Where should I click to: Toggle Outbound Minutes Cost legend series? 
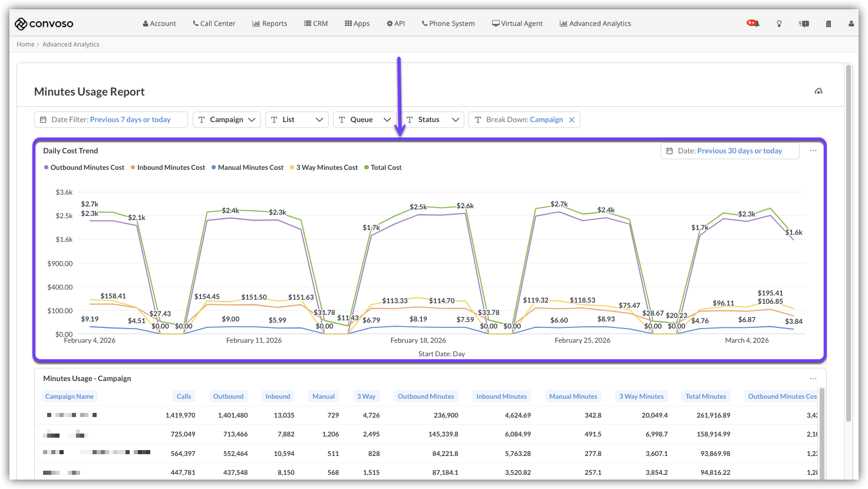(x=84, y=168)
